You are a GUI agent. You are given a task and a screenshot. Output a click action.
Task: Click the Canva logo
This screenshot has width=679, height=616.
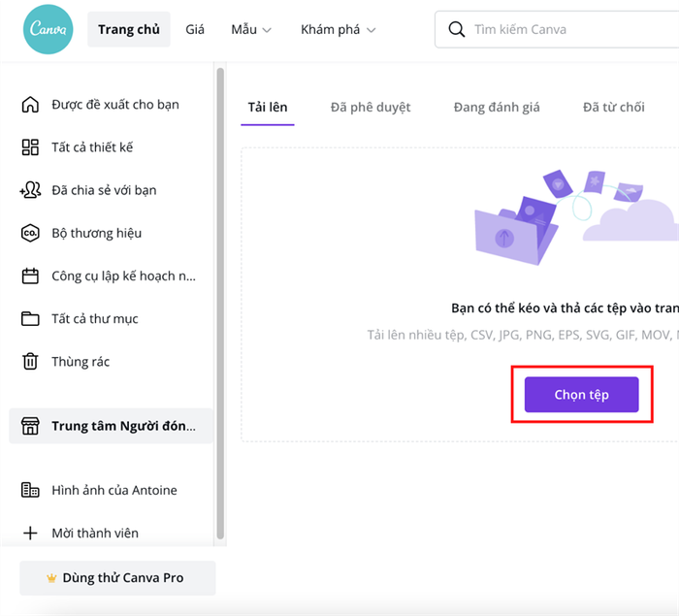tap(48, 29)
